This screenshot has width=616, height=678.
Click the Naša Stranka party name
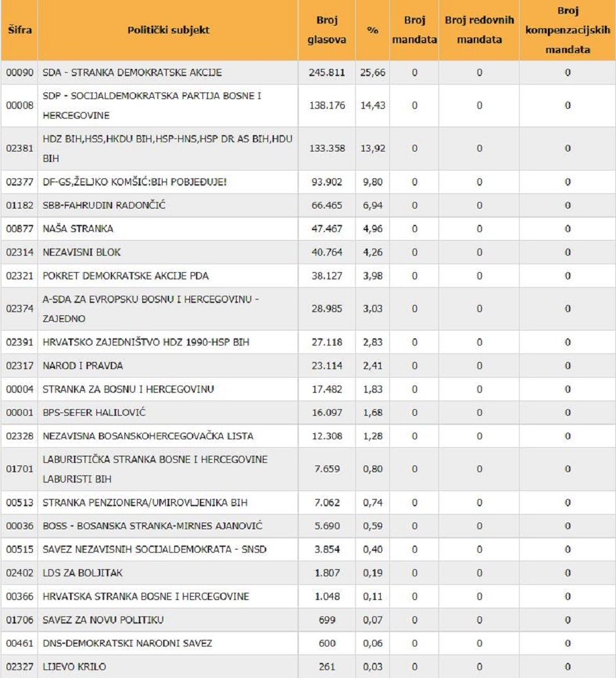tap(78, 229)
